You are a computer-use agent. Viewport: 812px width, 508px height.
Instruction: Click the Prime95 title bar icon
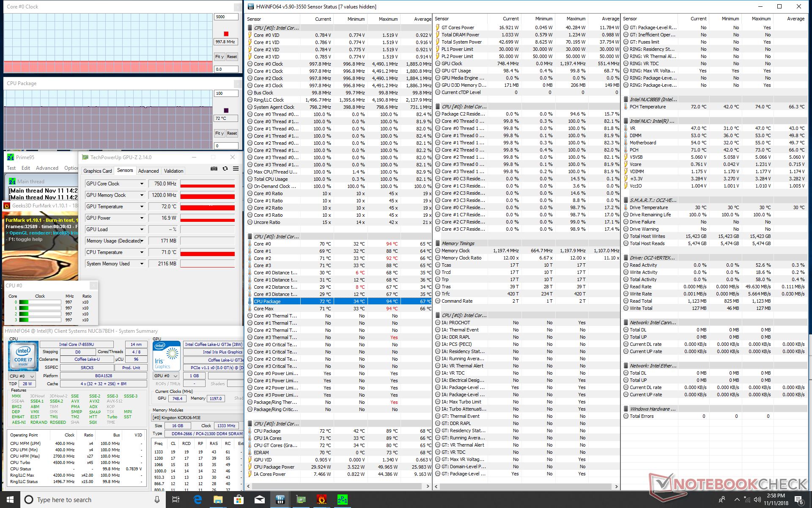pyautogui.click(x=11, y=157)
